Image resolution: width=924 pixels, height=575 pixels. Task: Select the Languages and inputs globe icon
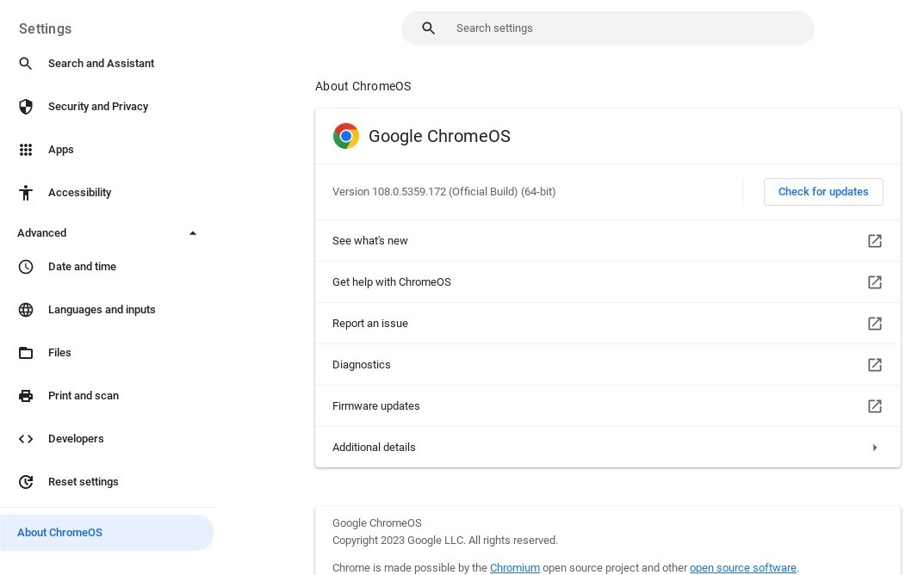pyautogui.click(x=26, y=310)
